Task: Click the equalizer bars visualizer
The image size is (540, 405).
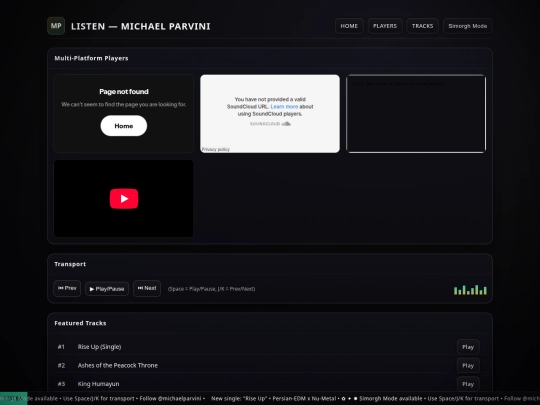Action: point(470,290)
